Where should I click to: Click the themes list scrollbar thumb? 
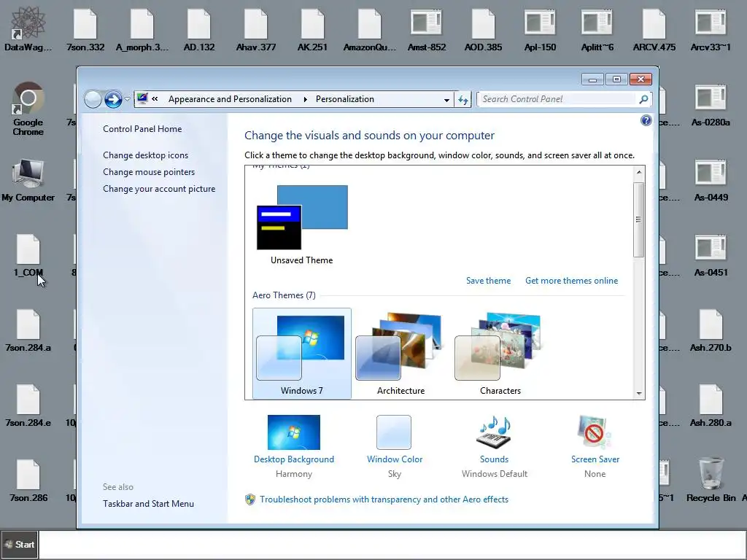(638, 219)
